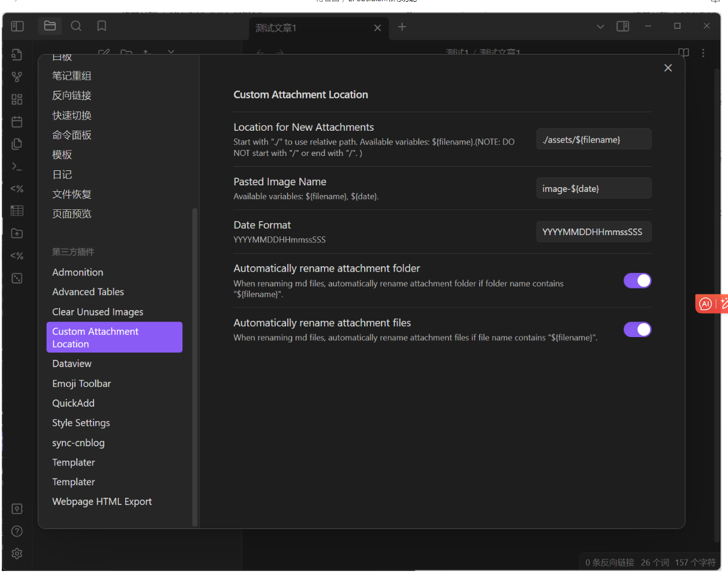Open the tab list dropdown chevron
This screenshot has height=574, width=728.
pos(600,26)
